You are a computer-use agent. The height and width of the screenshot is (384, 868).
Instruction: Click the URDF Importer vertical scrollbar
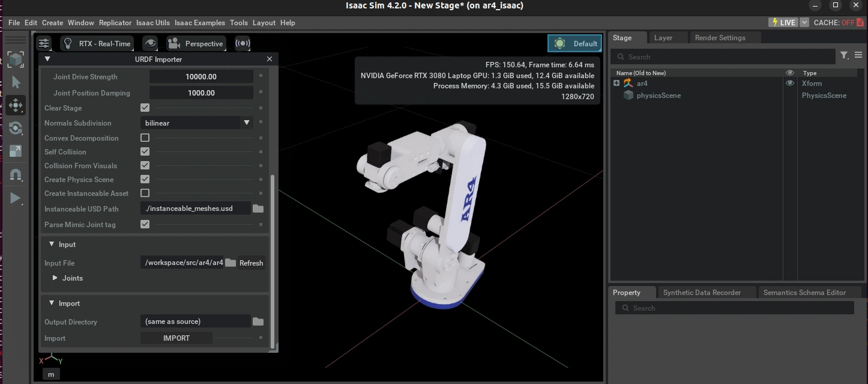[x=273, y=261]
